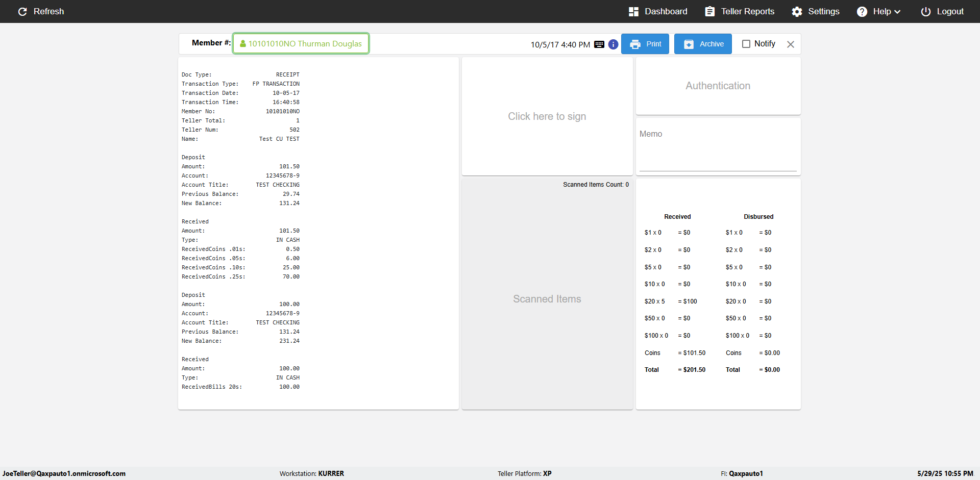980x480 pixels.
Task: Open the Dashboard menu item
Action: [658, 11]
